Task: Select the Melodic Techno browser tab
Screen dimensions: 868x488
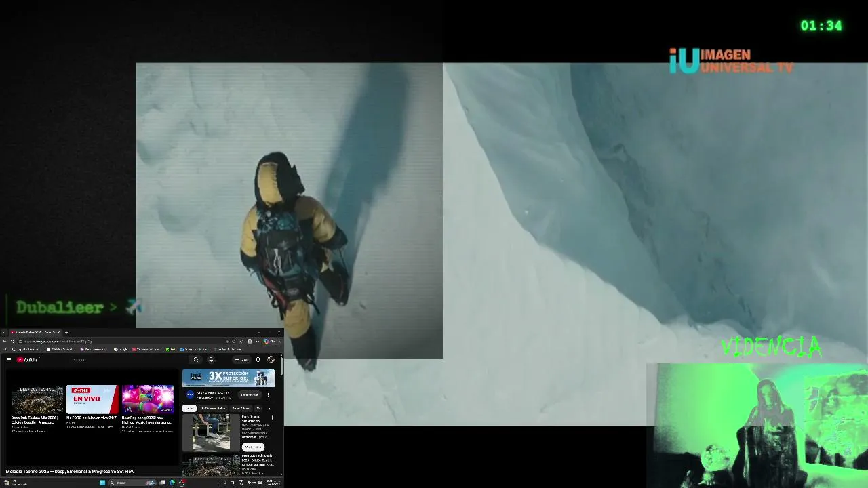Action: 35,332
